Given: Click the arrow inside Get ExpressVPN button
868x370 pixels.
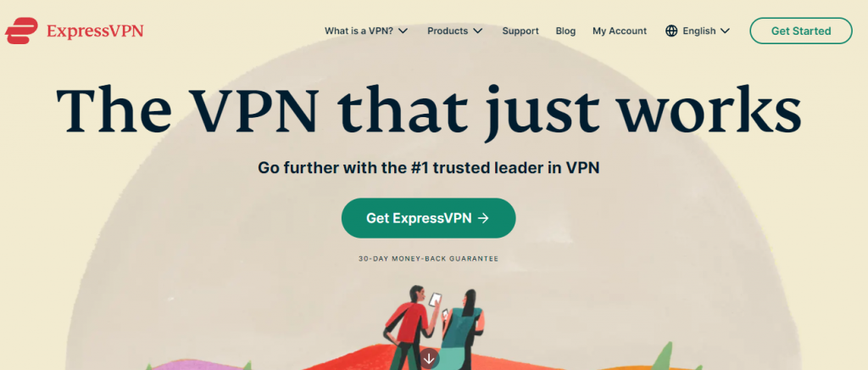Looking at the screenshot, I should 483,218.
